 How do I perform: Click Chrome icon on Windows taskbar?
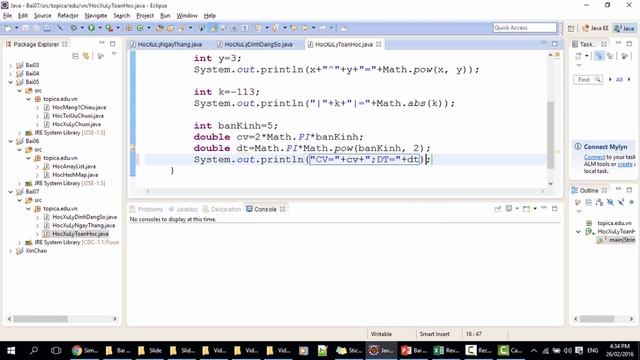point(76,351)
